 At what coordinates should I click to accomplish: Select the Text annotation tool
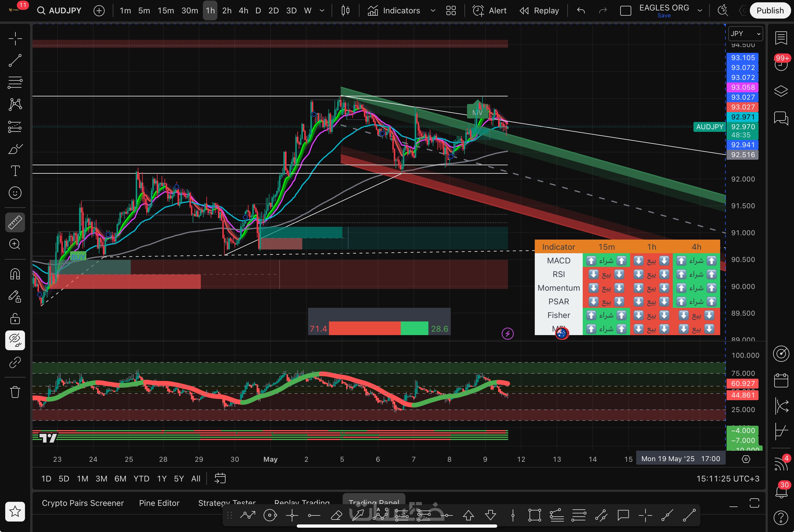click(x=15, y=171)
